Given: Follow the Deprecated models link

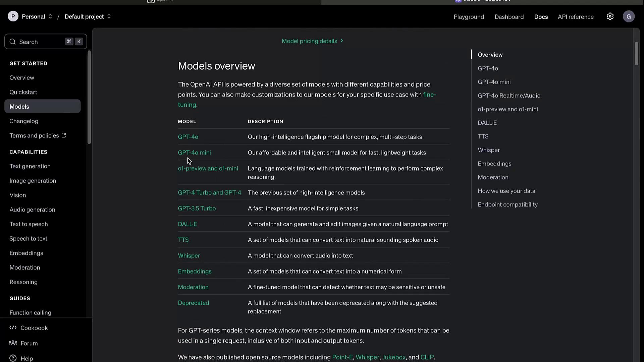Looking at the screenshot, I should (x=193, y=303).
